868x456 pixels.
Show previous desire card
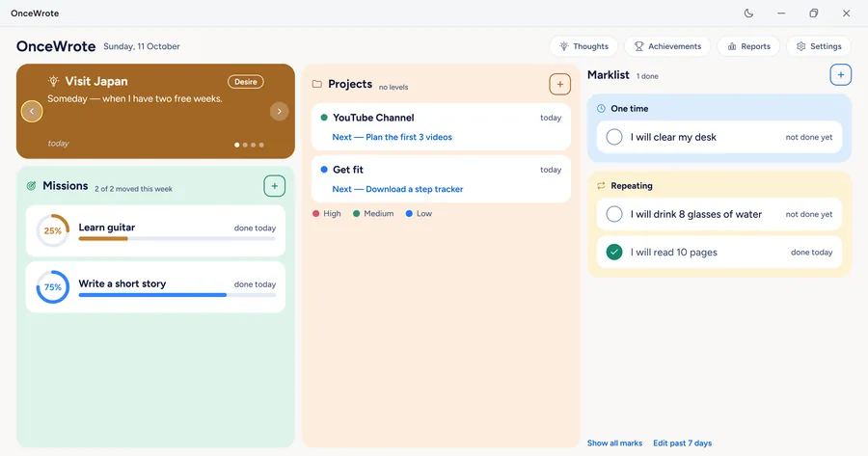click(32, 111)
